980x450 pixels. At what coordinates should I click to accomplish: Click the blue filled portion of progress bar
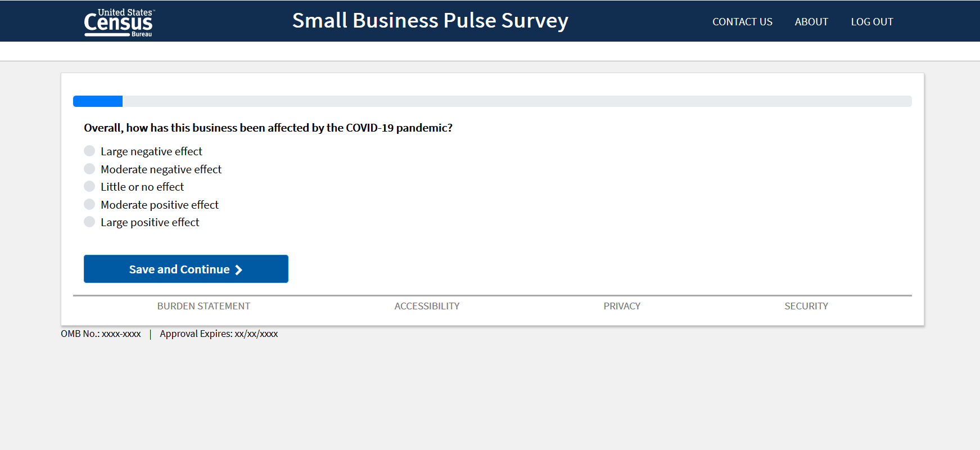[x=98, y=101]
